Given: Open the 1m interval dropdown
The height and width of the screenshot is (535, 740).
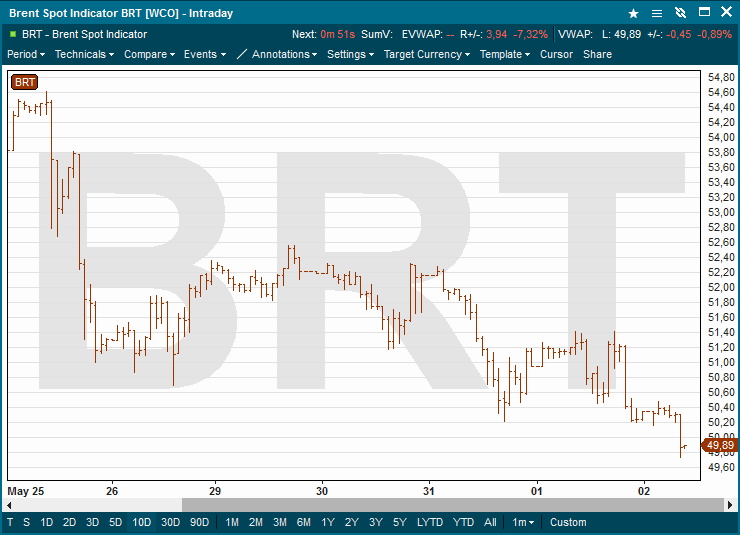Looking at the screenshot, I should [x=523, y=522].
